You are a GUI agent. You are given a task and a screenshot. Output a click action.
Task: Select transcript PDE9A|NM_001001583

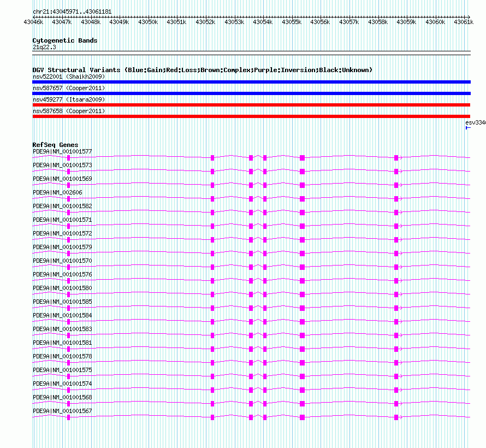[x=62, y=329]
